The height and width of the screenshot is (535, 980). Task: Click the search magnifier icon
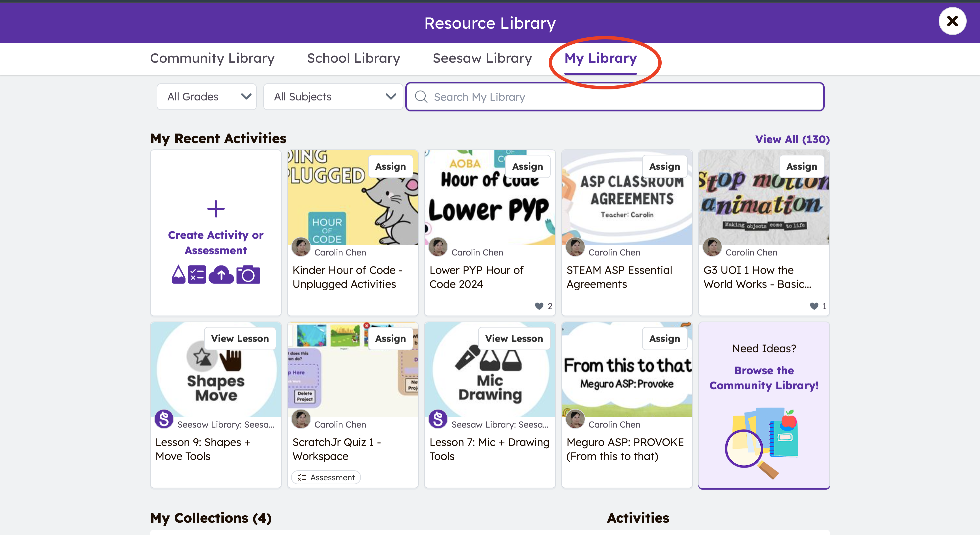point(421,97)
